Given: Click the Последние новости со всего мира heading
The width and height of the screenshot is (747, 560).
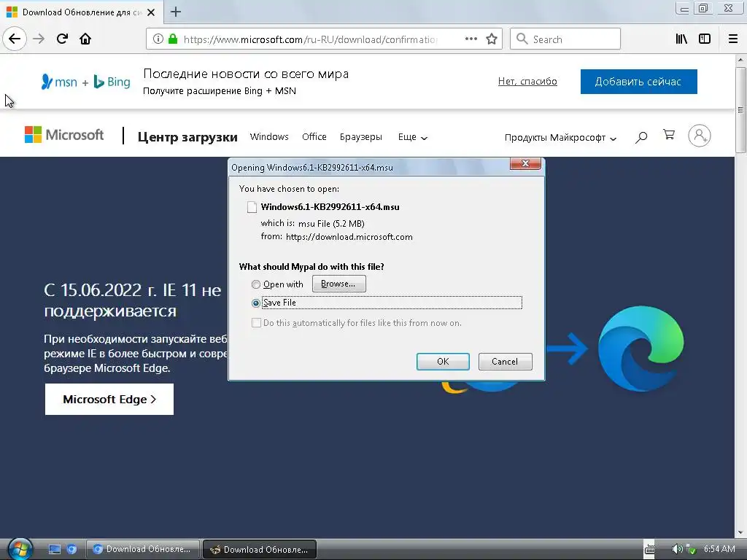Looking at the screenshot, I should pos(246,74).
